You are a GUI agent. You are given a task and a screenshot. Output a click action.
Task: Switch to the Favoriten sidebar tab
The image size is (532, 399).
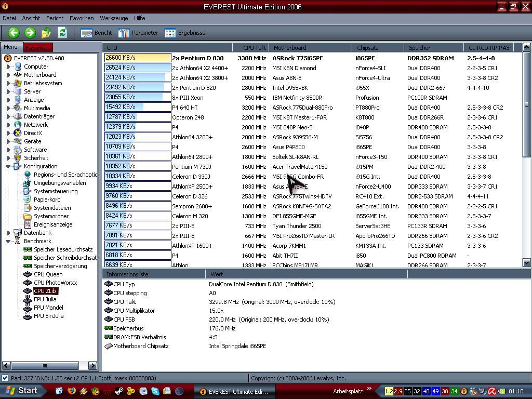37,47
